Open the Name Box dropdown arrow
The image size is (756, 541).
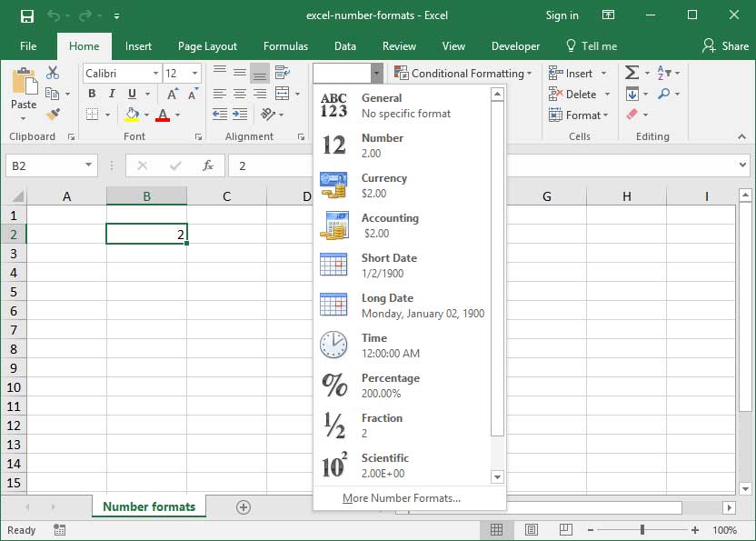88,165
